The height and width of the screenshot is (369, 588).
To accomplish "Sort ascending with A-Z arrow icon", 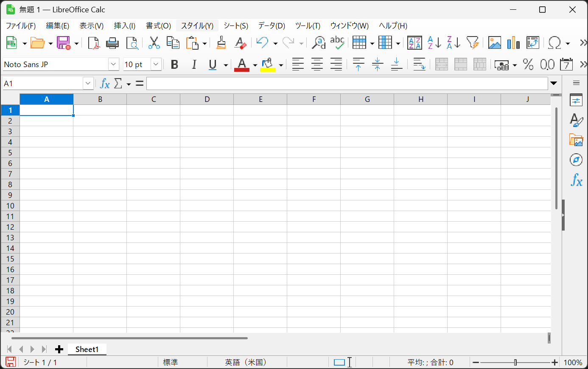I will tap(434, 43).
